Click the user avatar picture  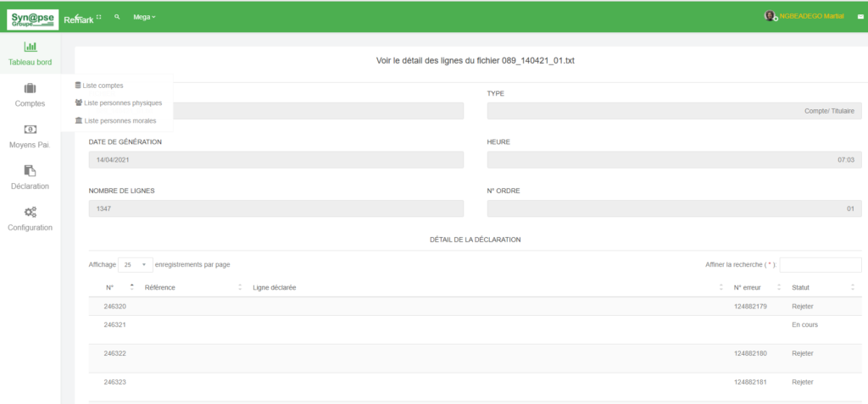point(770,16)
